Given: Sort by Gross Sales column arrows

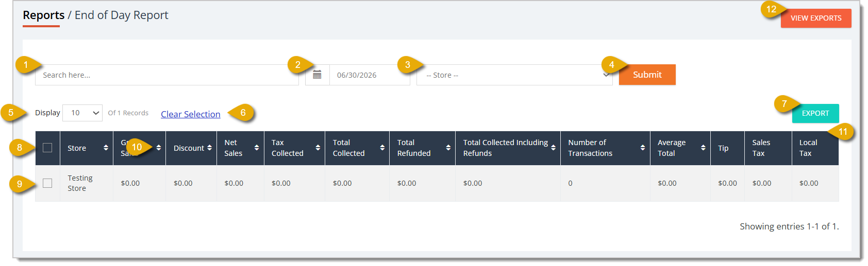Looking at the screenshot, I should (159, 148).
